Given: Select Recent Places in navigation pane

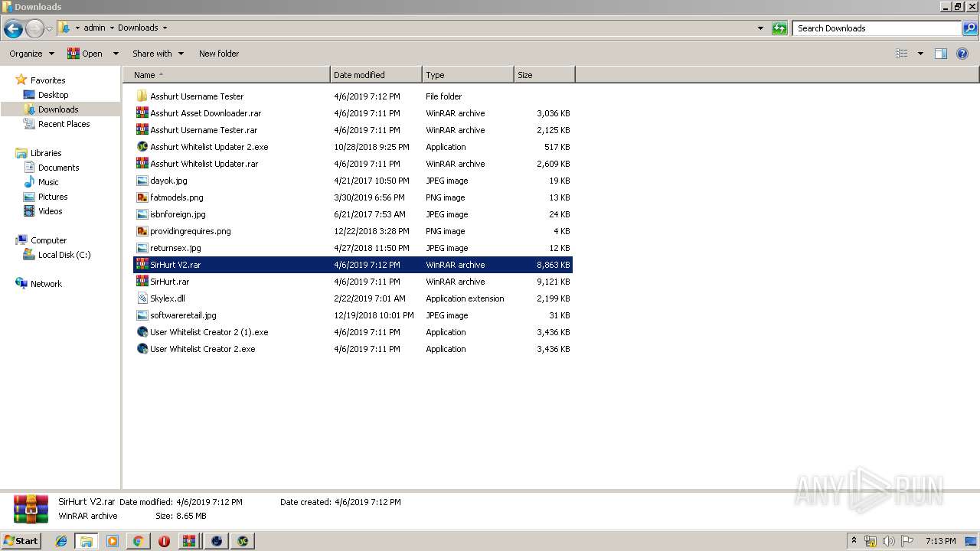Looking at the screenshot, I should 64,124.
